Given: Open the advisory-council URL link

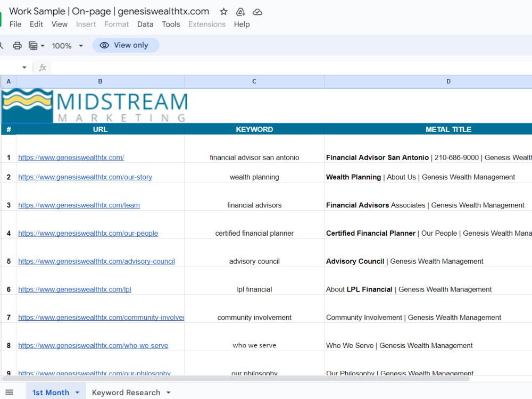Looking at the screenshot, I should coord(97,262).
